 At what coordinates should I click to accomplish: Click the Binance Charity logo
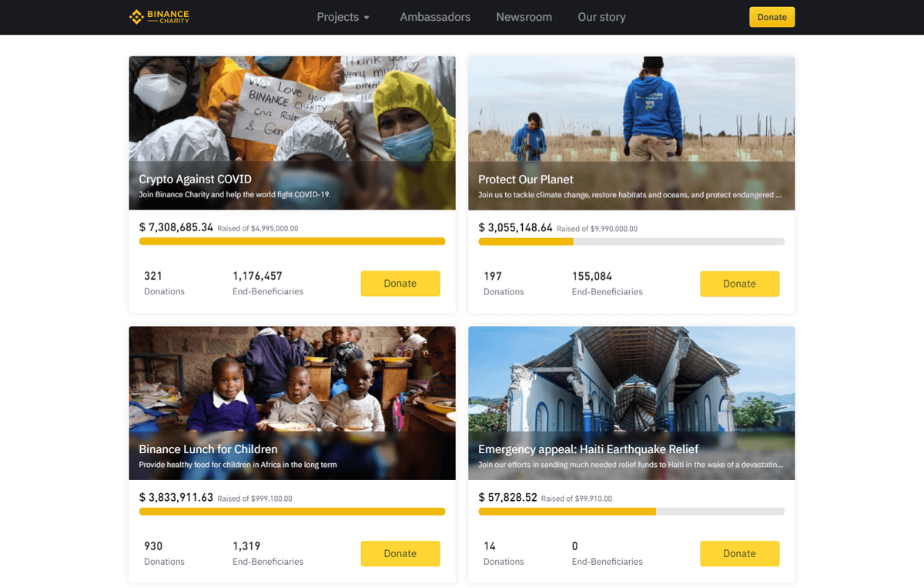159,17
